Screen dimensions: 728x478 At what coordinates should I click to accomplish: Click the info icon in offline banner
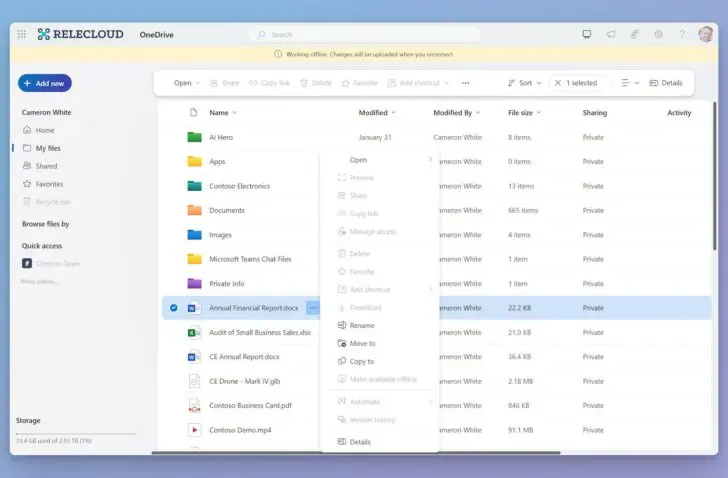[x=278, y=54]
